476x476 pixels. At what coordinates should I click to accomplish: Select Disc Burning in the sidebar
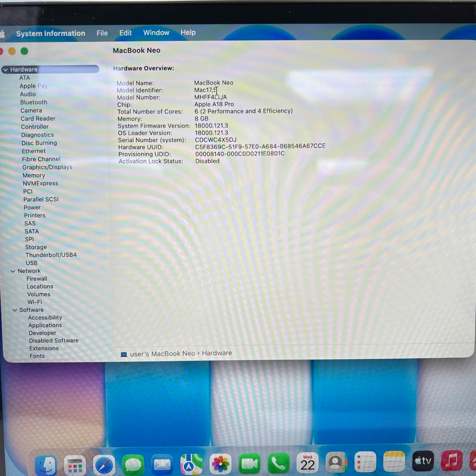[39, 143]
